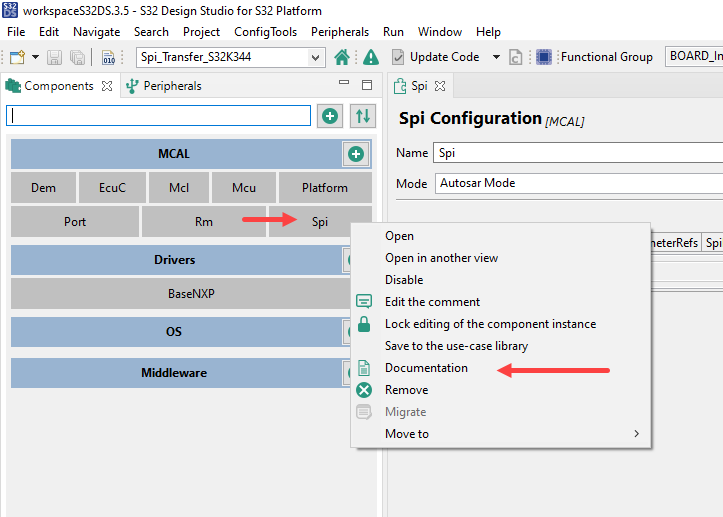Click the Update Code button

click(x=435, y=57)
